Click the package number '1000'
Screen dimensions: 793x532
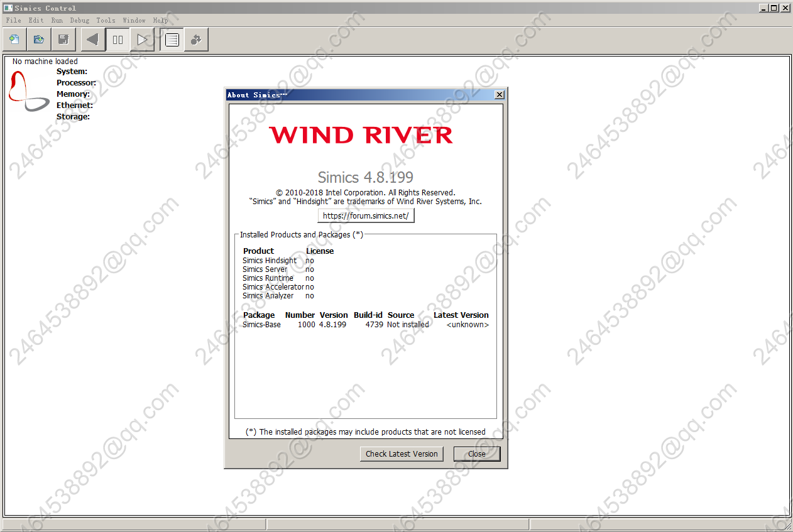pos(307,325)
